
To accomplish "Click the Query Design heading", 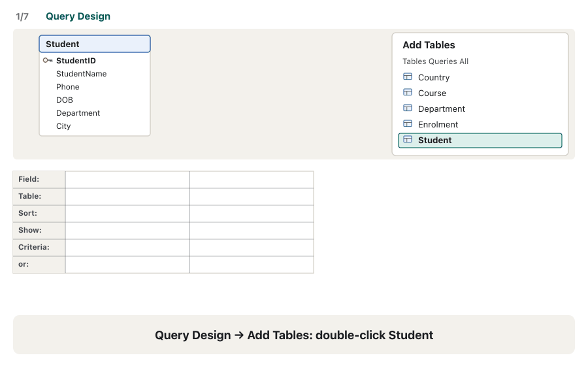I will click(78, 16).
